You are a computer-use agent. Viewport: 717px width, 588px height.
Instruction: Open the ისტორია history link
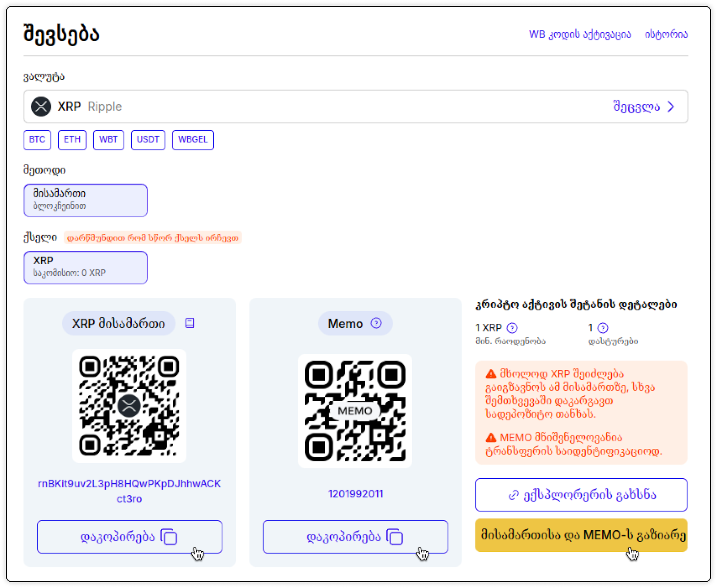coord(666,34)
